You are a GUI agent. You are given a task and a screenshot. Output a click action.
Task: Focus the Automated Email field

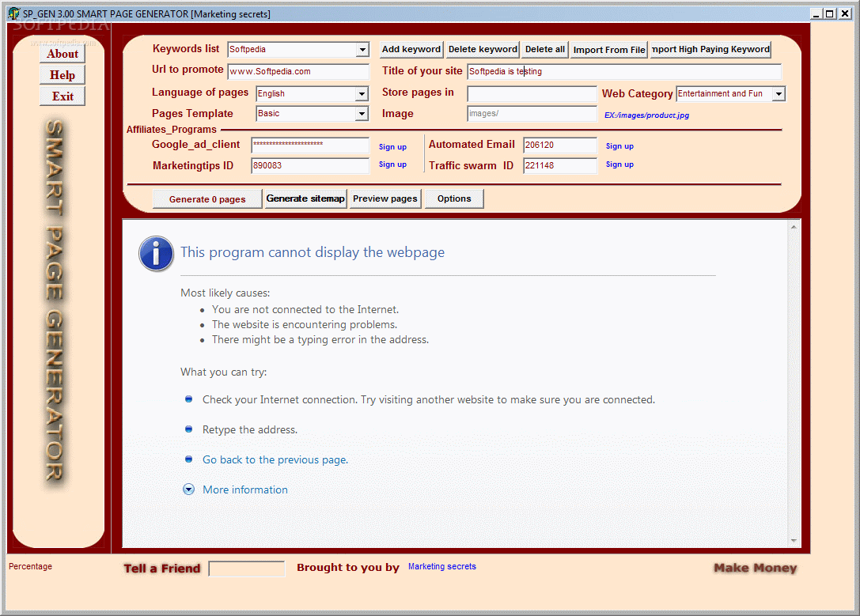click(x=560, y=145)
